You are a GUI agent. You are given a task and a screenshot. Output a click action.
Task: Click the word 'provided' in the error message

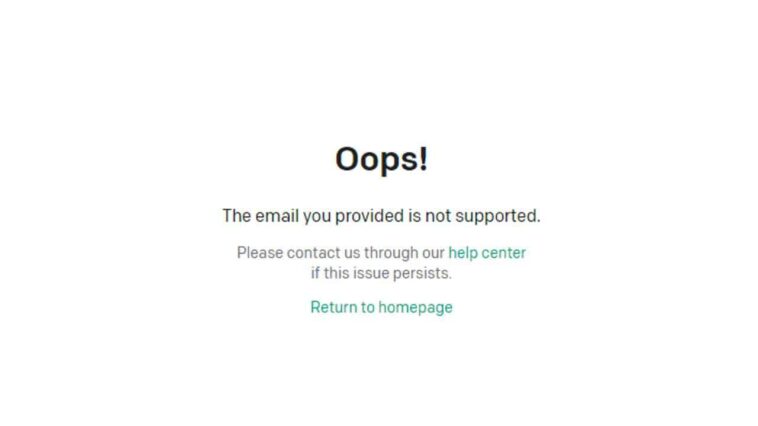coord(370,216)
